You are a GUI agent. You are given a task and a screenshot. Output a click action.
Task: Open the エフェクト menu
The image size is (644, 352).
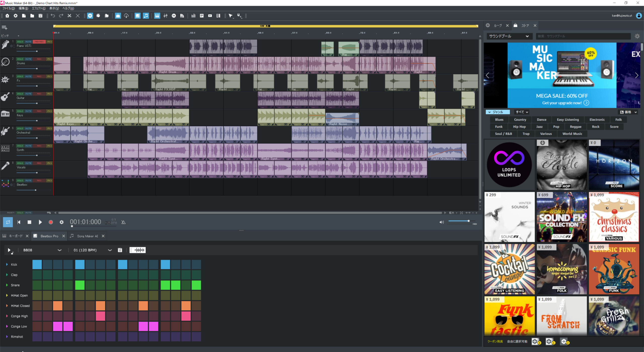coord(39,8)
